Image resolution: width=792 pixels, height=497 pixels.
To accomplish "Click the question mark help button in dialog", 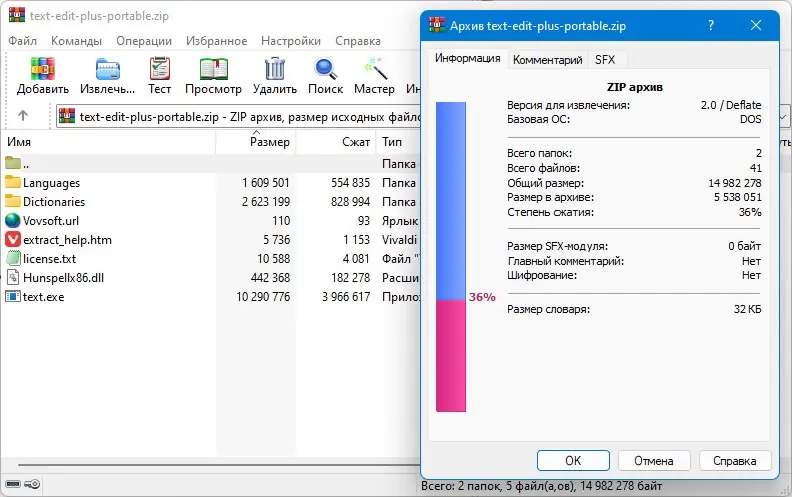I will coord(711,25).
